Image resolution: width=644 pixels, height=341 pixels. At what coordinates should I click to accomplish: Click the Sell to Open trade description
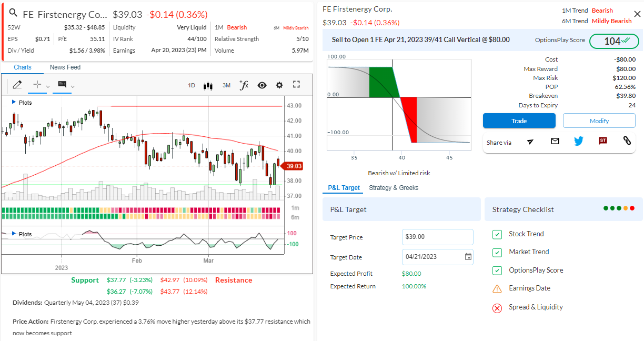click(x=420, y=39)
